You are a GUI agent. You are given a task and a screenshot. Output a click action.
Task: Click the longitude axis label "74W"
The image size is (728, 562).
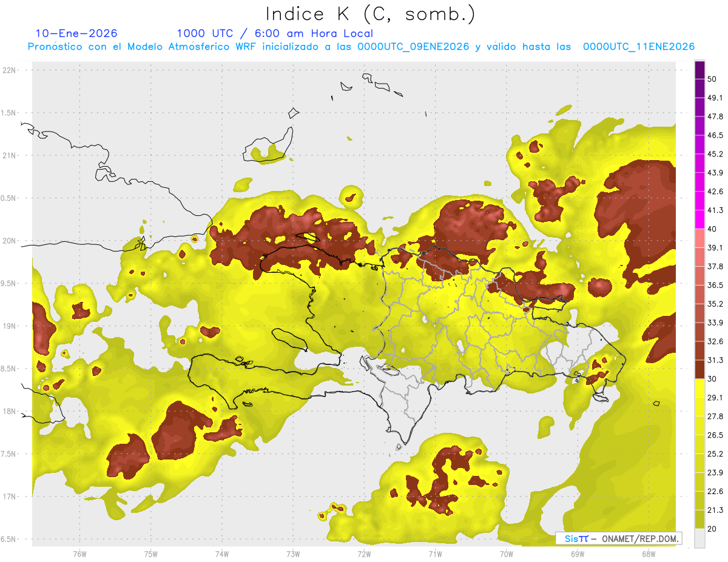222,554
